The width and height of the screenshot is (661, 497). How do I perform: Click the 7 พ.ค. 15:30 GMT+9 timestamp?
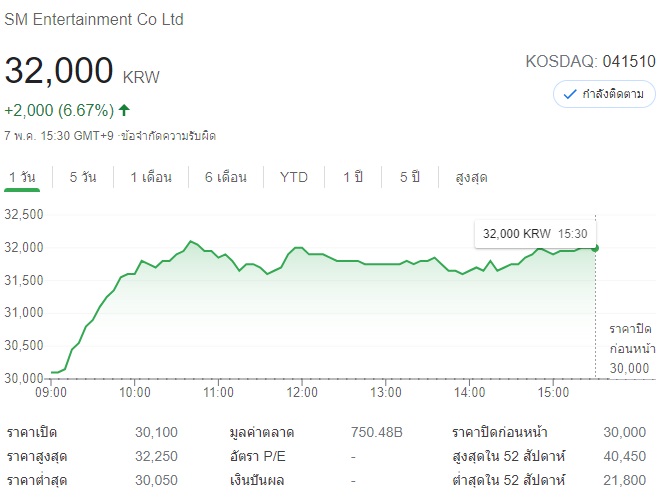point(59,136)
